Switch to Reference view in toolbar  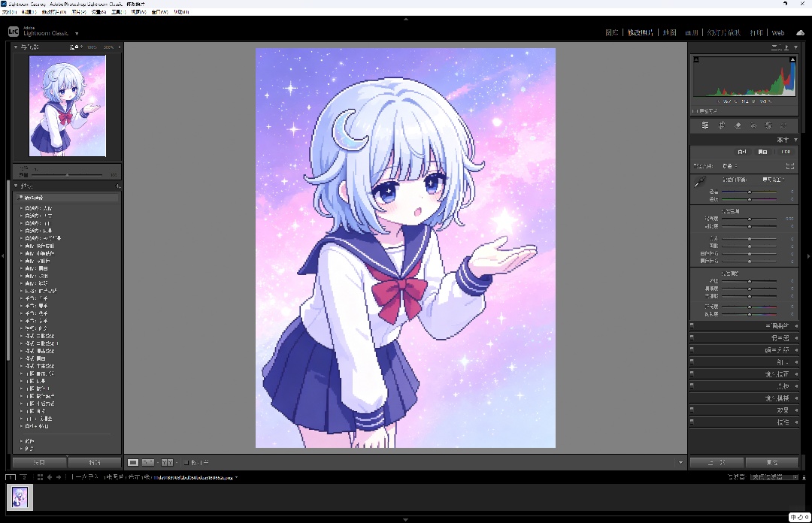pos(148,462)
